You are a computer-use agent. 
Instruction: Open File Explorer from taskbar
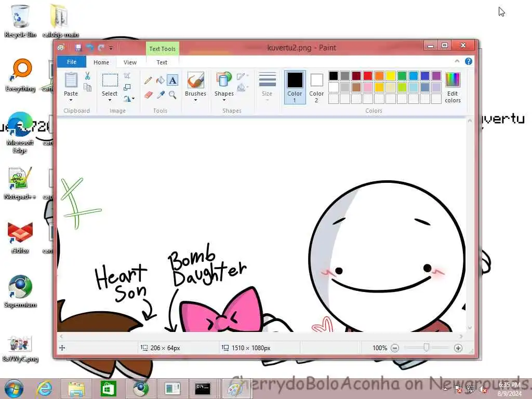[x=76, y=389]
